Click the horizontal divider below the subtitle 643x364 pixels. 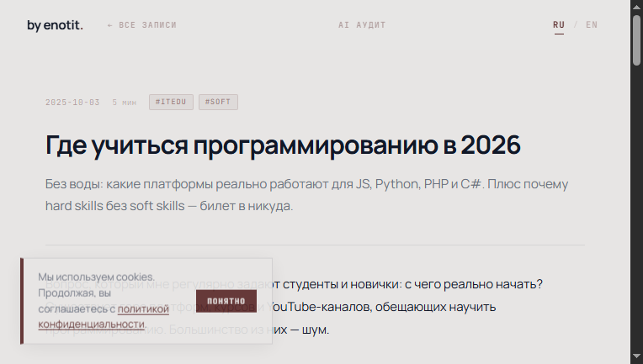pos(315,245)
